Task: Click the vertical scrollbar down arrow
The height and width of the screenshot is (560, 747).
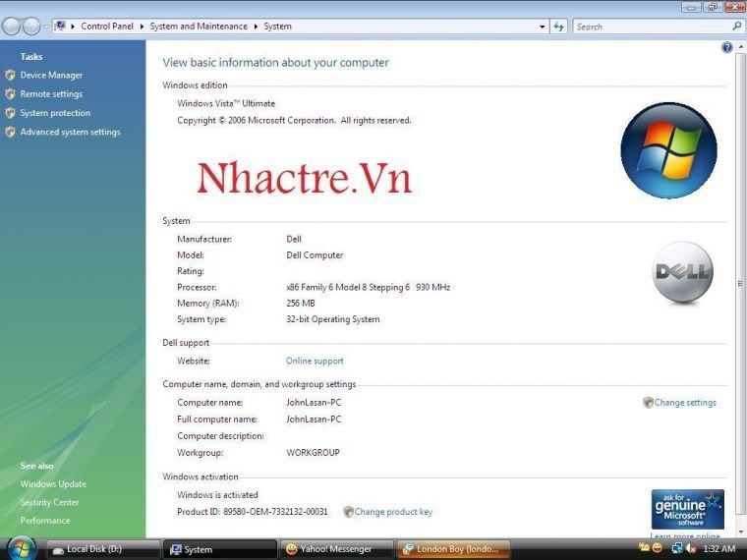Action: tap(741, 532)
